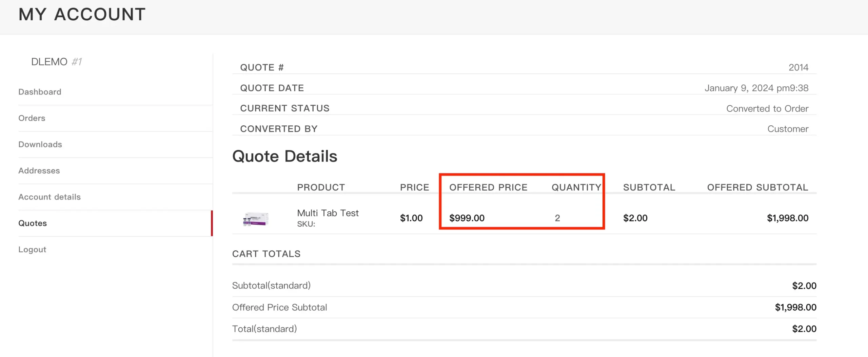Click the $999.00 offered price value
Viewport: 868px width, 357px height.
(x=467, y=218)
